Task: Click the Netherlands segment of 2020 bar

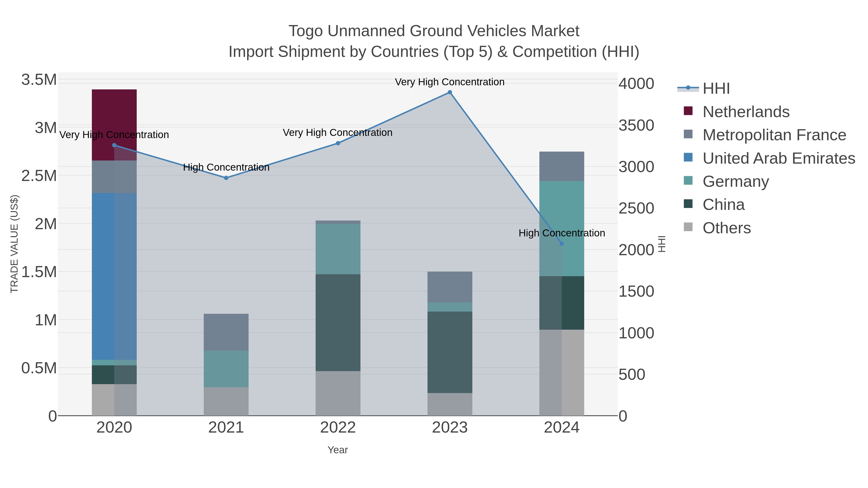Action: (x=114, y=125)
